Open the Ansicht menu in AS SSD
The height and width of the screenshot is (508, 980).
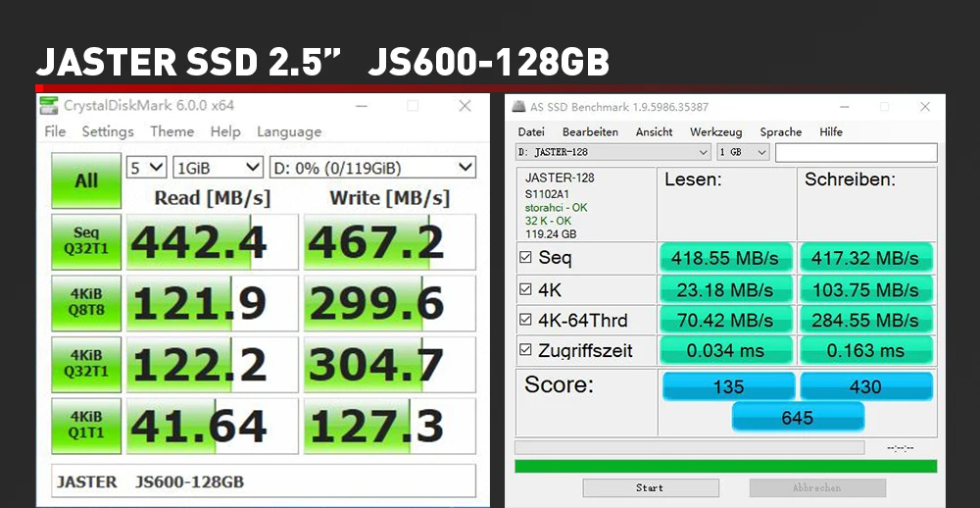tap(654, 132)
